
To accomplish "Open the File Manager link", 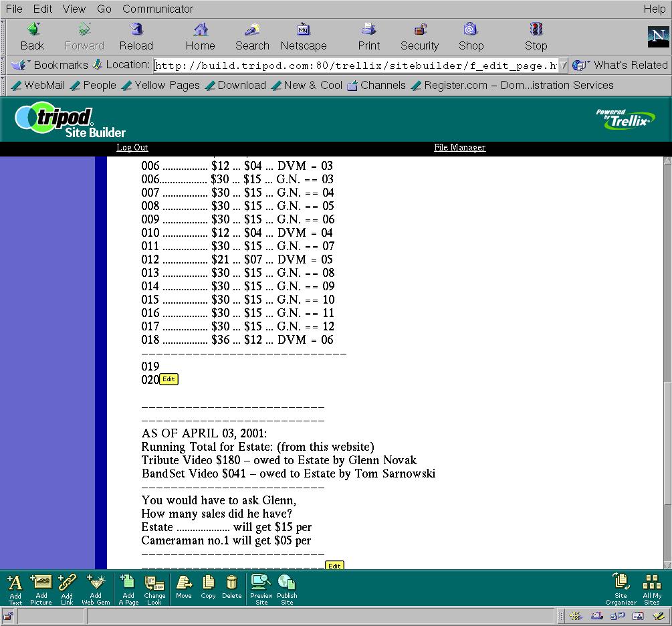I will click(x=459, y=148).
